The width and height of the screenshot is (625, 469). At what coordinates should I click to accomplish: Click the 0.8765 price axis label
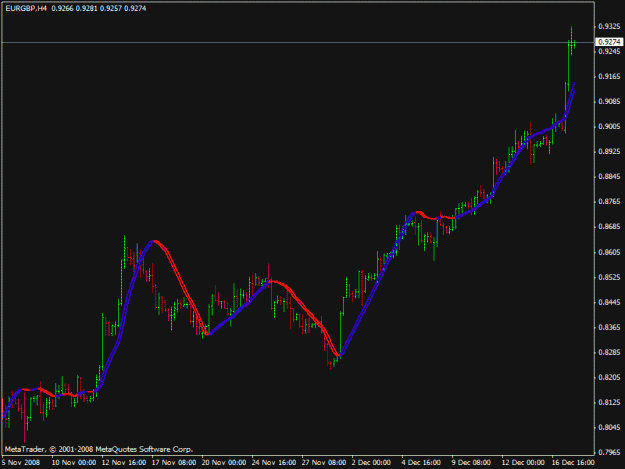click(x=609, y=202)
